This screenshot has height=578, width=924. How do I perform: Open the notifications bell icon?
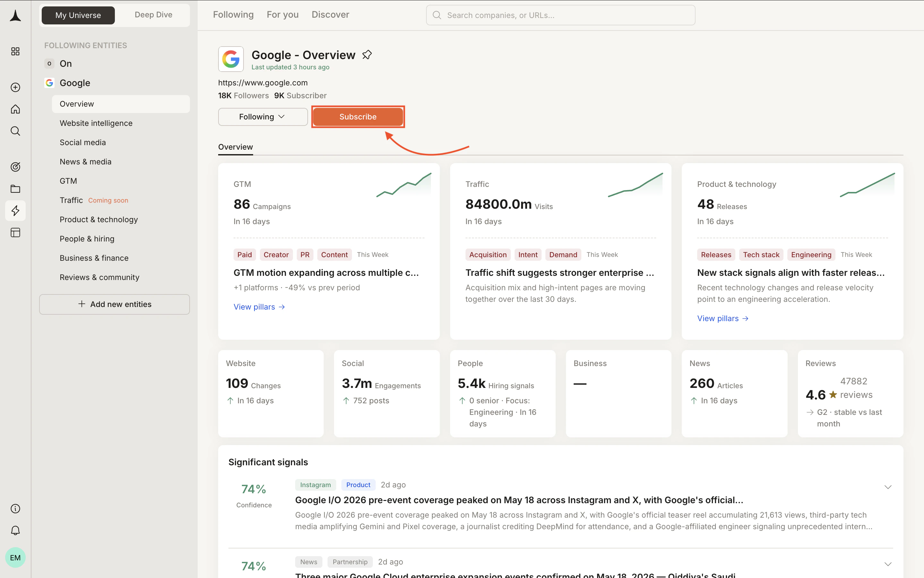(15, 530)
